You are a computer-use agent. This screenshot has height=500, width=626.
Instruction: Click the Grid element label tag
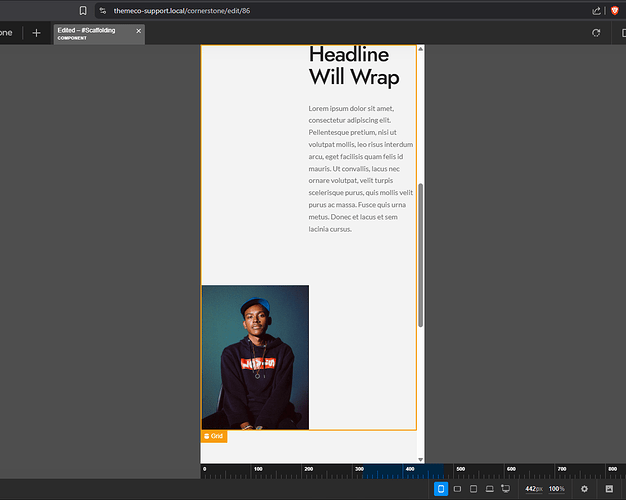pyautogui.click(x=214, y=437)
